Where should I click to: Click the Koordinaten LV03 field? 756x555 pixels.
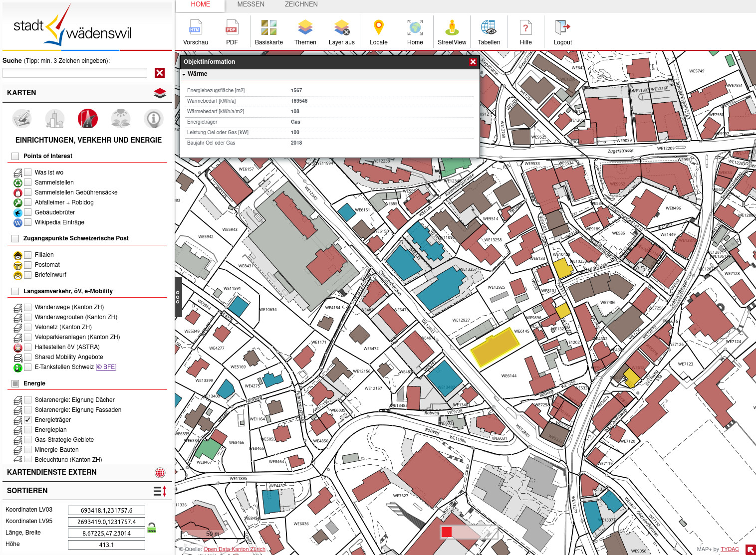pos(106,510)
